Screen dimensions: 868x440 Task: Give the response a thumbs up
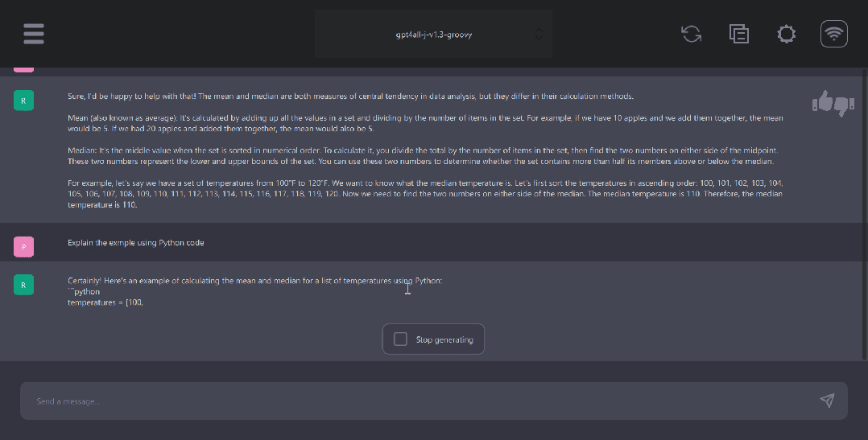822,102
